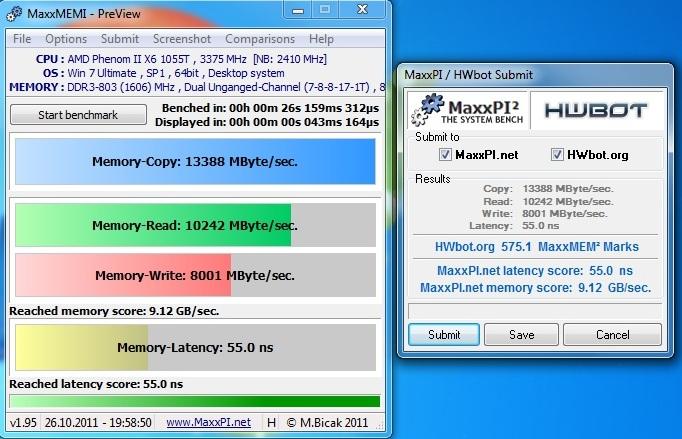The width and height of the screenshot is (682, 439).
Task: Click the Memory-Write 8001 MByte/sec bar
Action: tap(195, 275)
